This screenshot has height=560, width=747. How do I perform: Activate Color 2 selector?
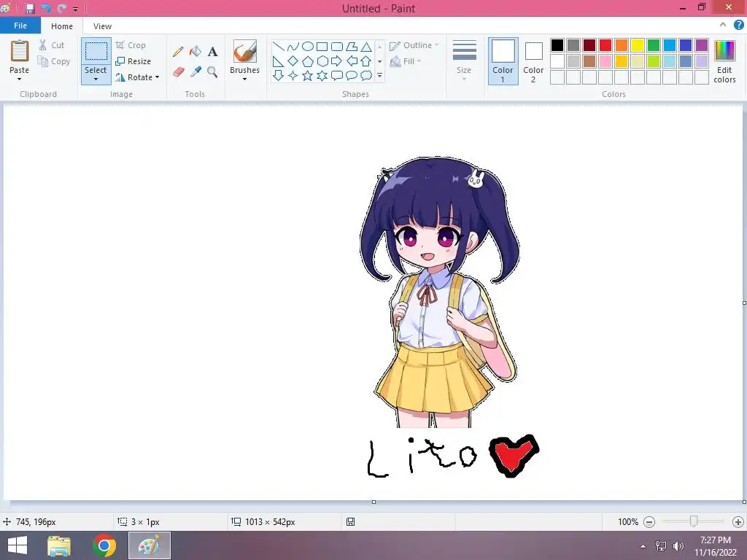[533, 61]
